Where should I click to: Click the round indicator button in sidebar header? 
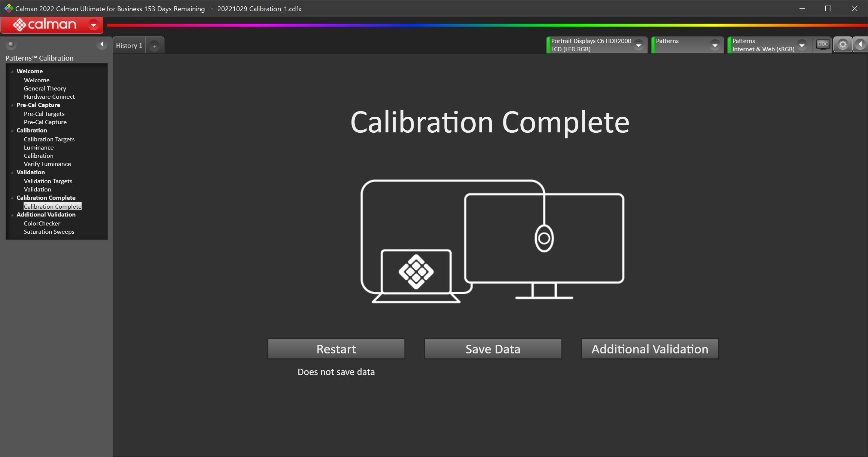click(x=11, y=45)
